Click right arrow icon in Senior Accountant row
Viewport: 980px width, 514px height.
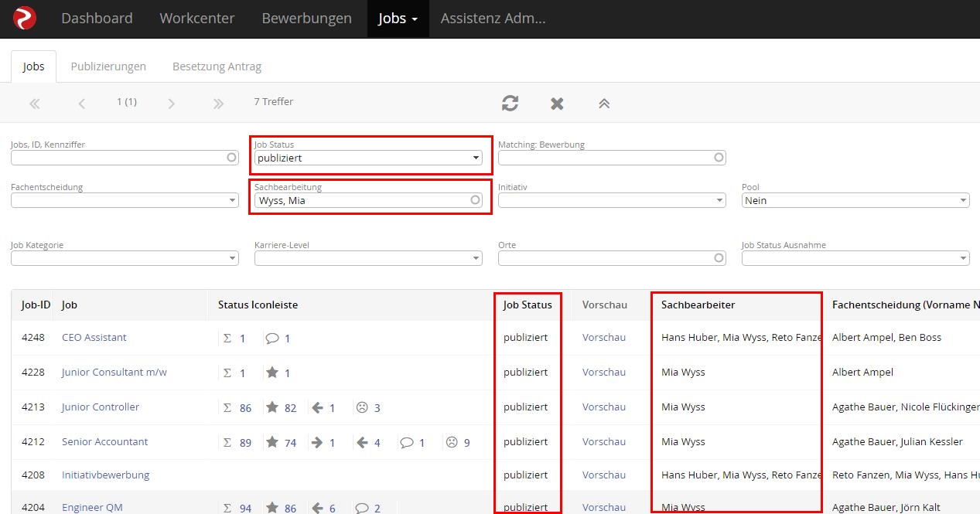tap(317, 442)
